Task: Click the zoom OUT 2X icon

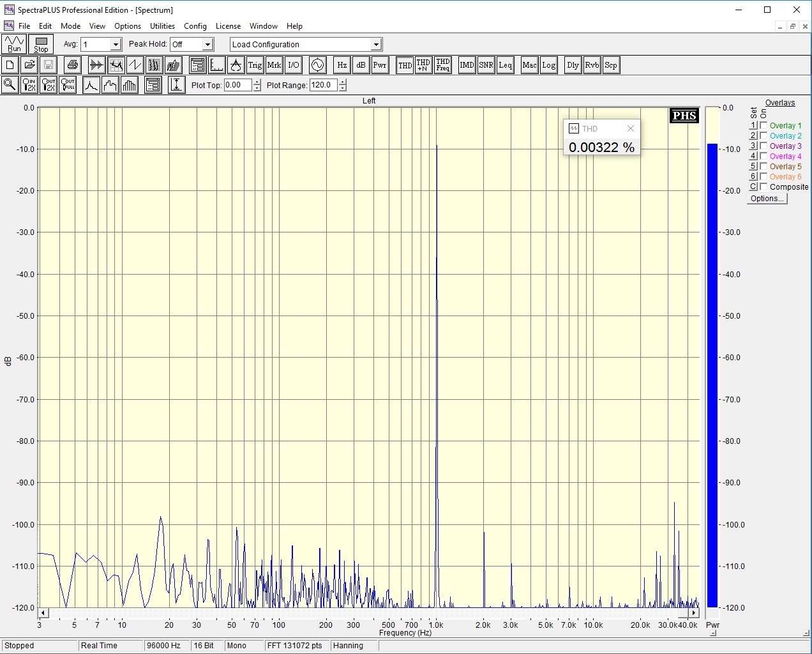Action: (49, 85)
